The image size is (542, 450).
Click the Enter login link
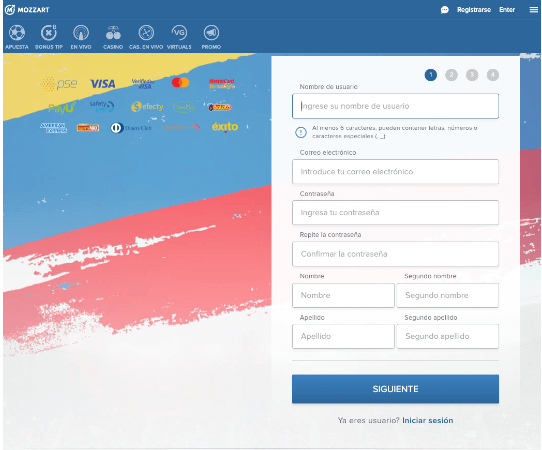coord(507,10)
